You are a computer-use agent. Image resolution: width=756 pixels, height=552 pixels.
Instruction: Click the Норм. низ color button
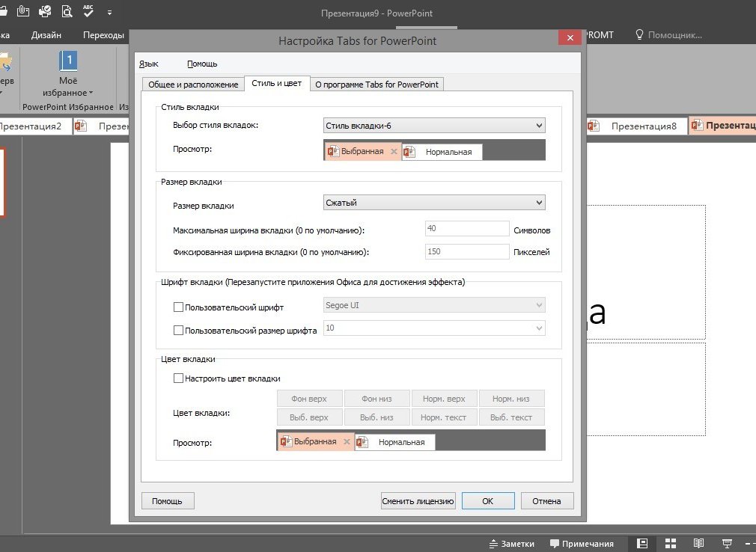pos(511,399)
